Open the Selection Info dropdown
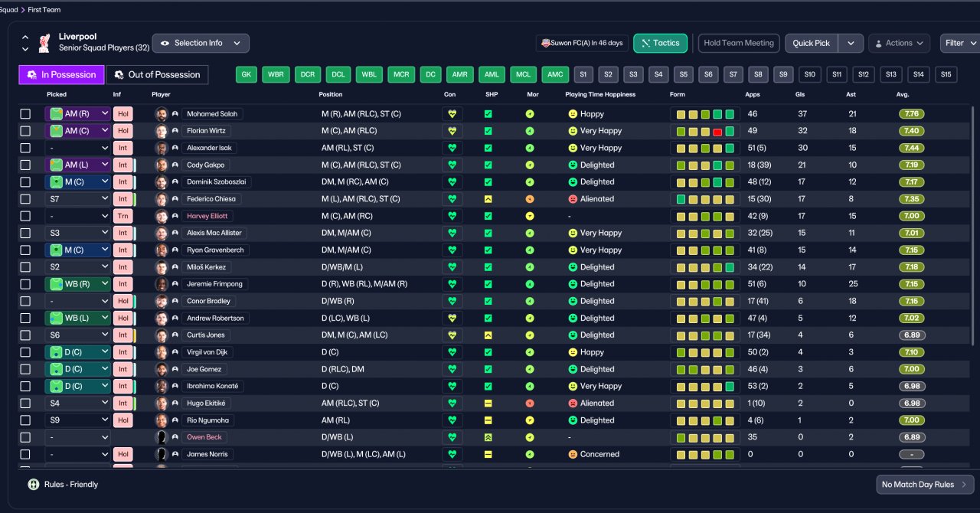980x513 pixels. coord(201,43)
